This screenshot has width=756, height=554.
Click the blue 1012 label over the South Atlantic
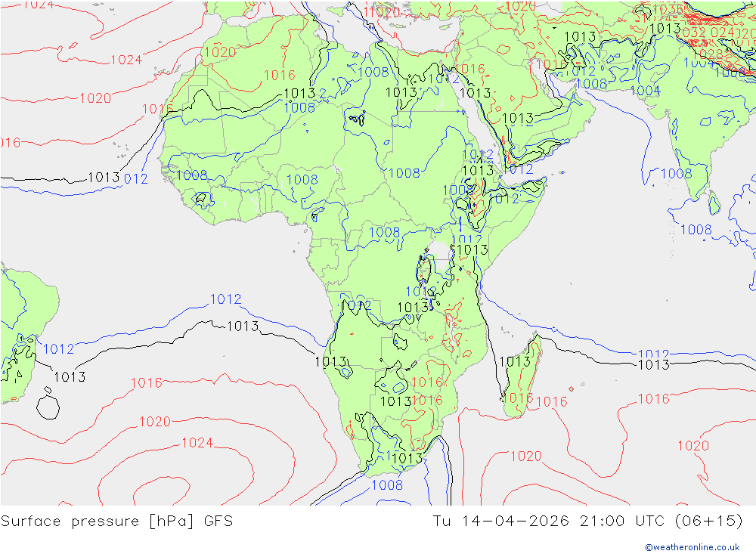click(225, 299)
